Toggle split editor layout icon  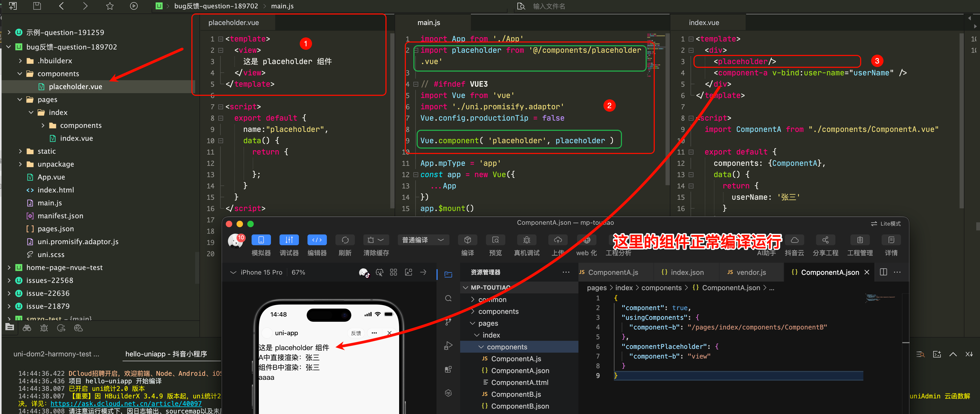pyautogui.click(x=883, y=272)
